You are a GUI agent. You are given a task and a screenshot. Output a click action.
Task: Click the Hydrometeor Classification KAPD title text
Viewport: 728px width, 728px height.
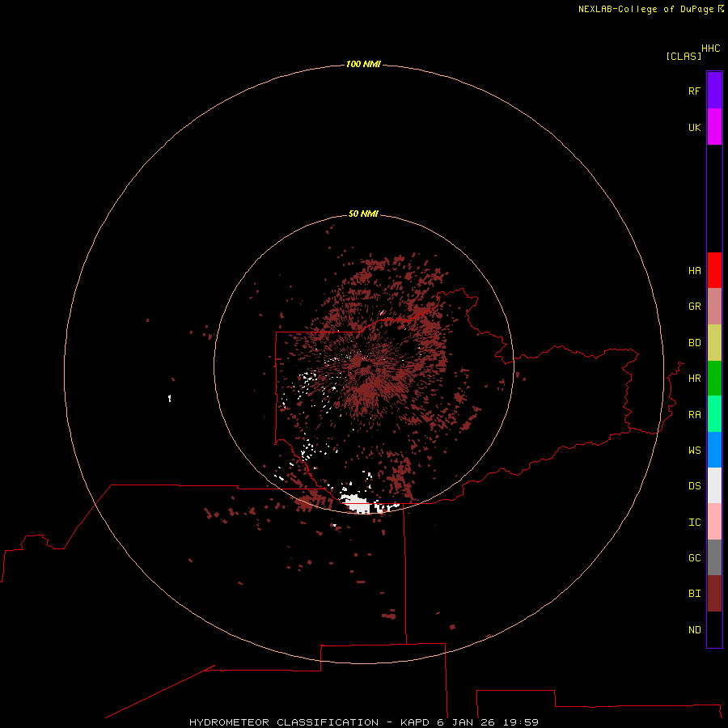[x=364, y=722]
